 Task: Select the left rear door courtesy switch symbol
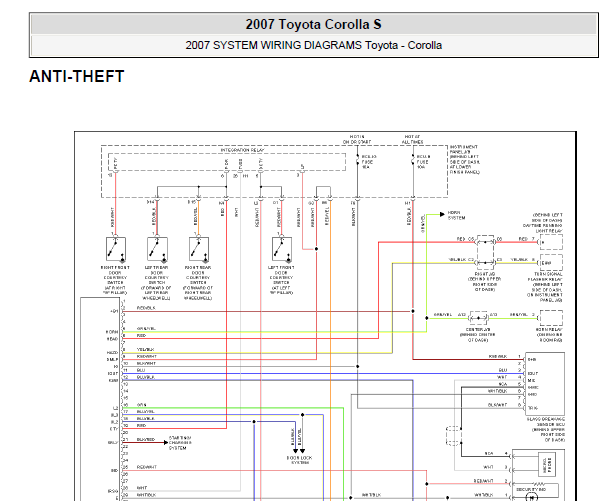157,249
